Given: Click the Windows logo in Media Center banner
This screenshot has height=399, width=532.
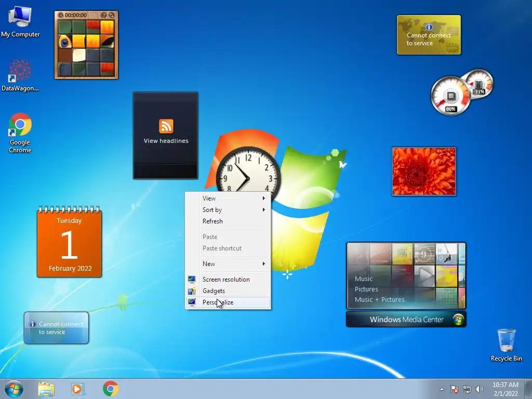Looking at the screenshot, I should click(458, 320).
